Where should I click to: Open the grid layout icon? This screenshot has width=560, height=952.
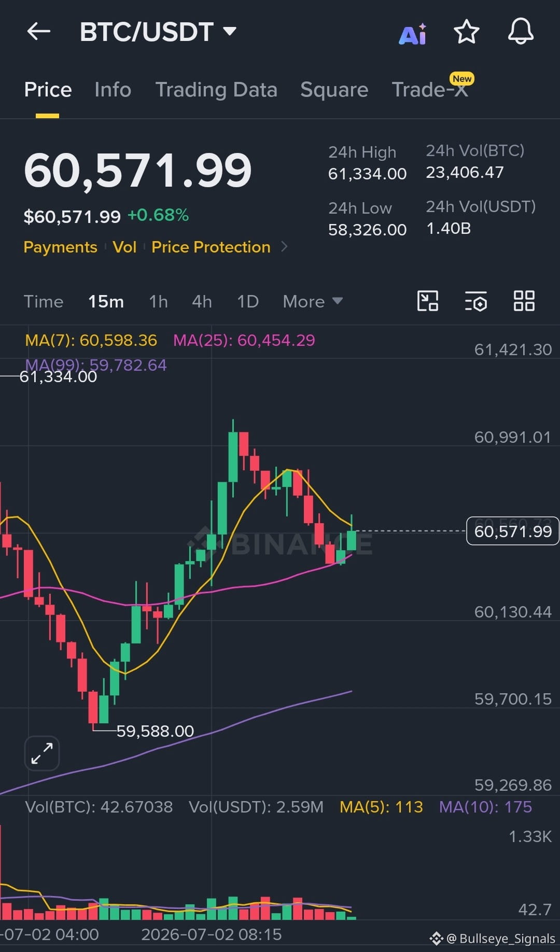tap(524, 301)
